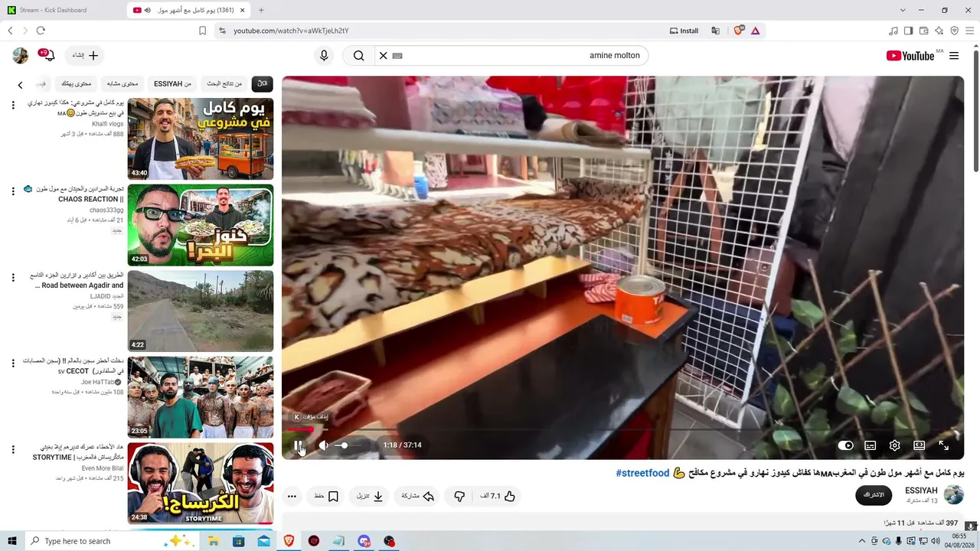
Task: Open the three-dot more actions under video
Action: point(292,496)
